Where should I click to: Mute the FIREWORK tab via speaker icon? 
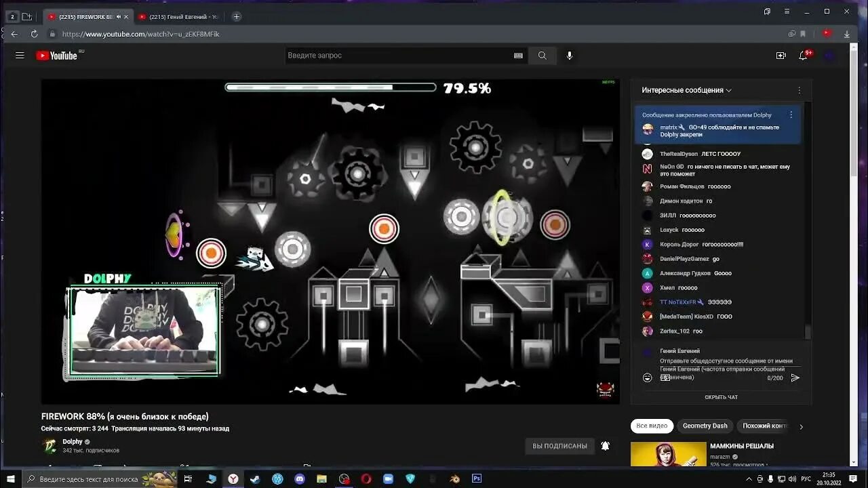pyautogui.click(x=118, y=16)
